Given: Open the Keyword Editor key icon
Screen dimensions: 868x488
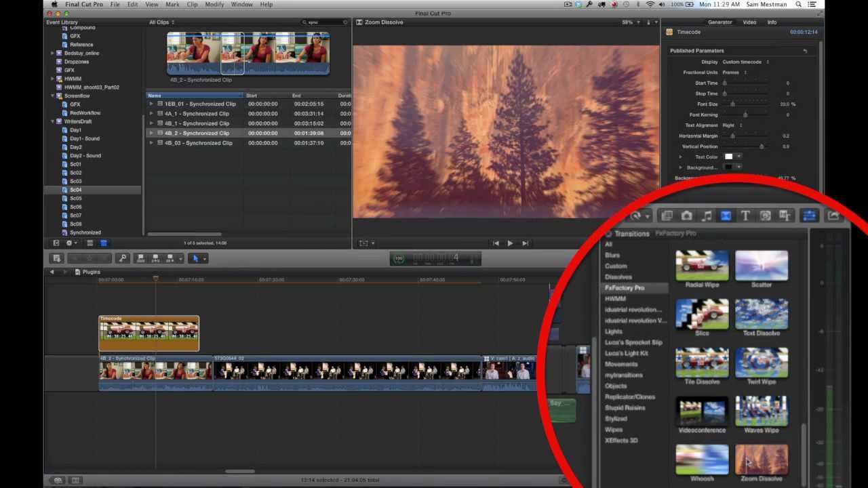Looking at the screenshot, I should pyautogui.click(x=122, y=258).
